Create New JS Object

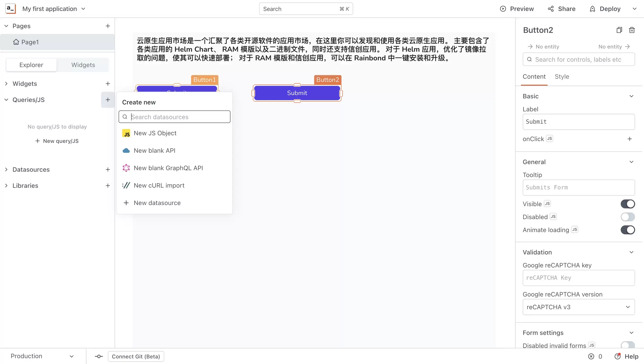(174, 133)
